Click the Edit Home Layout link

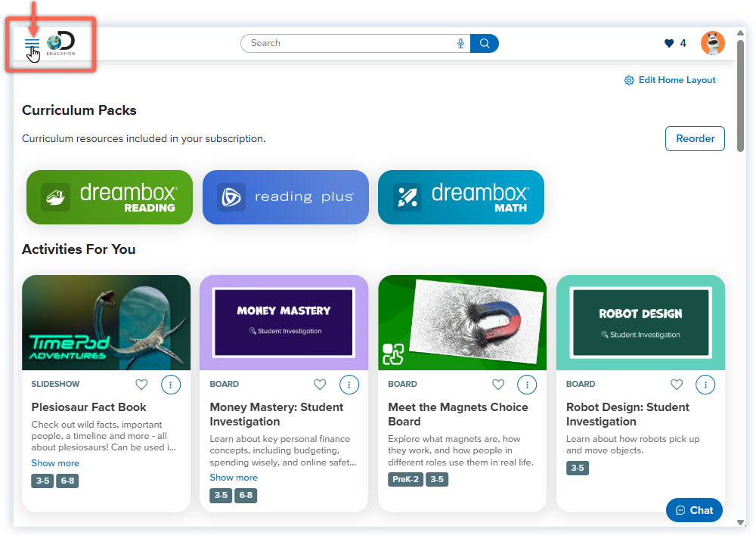pyautogui.click(x=670, y=80)
